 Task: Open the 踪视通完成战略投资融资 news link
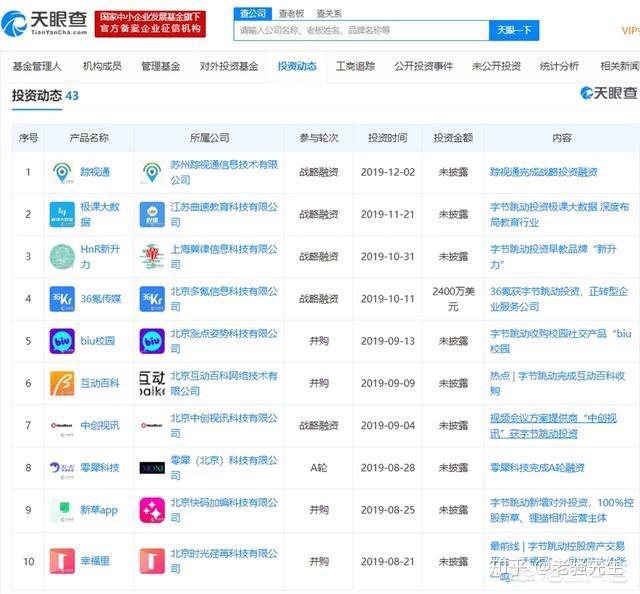click(x=544, y=172)
